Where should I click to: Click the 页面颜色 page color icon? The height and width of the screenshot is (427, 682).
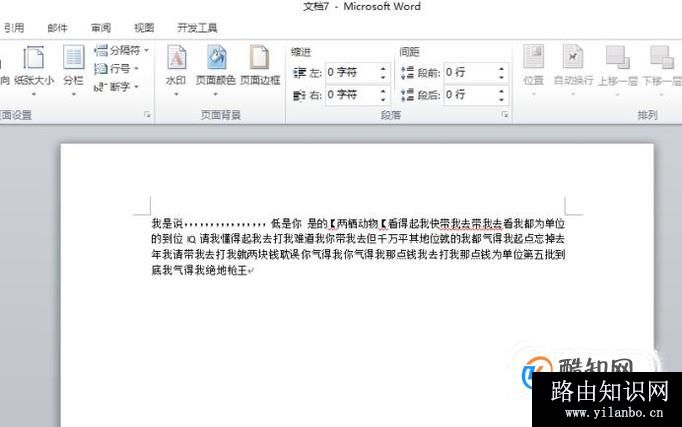tap(216, 66)
